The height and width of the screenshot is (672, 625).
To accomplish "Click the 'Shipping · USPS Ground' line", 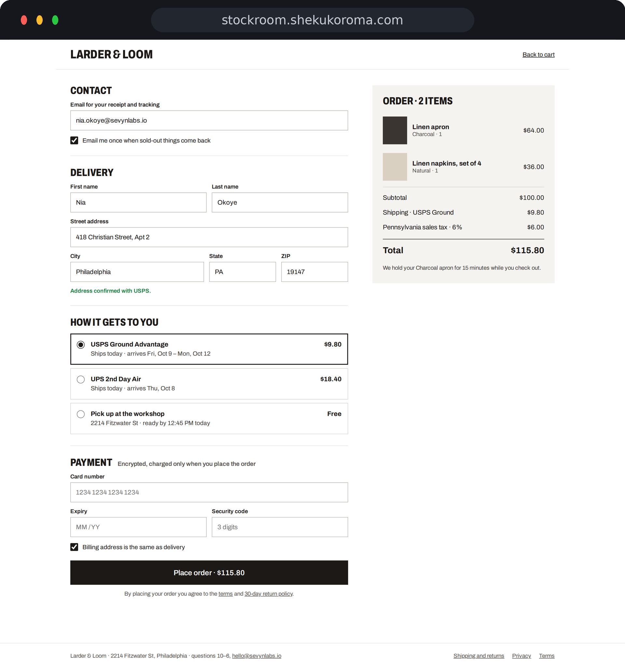I will 463,212.
